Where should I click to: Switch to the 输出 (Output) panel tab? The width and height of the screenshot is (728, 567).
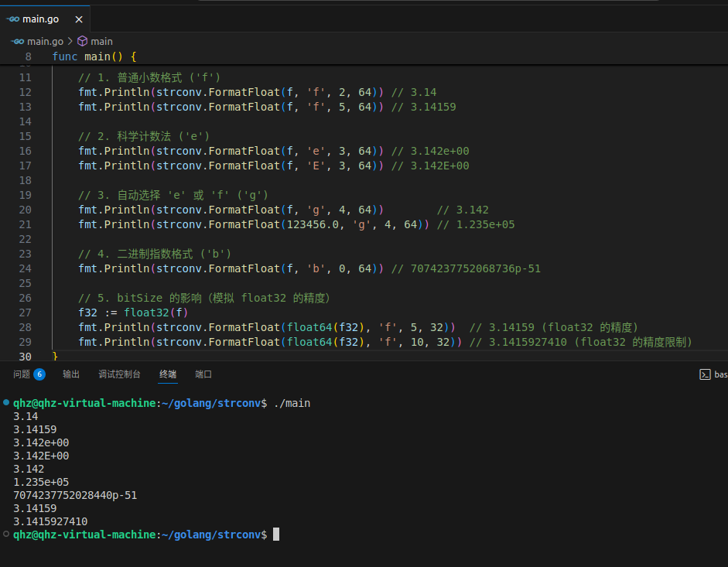[x=71, y=374]
